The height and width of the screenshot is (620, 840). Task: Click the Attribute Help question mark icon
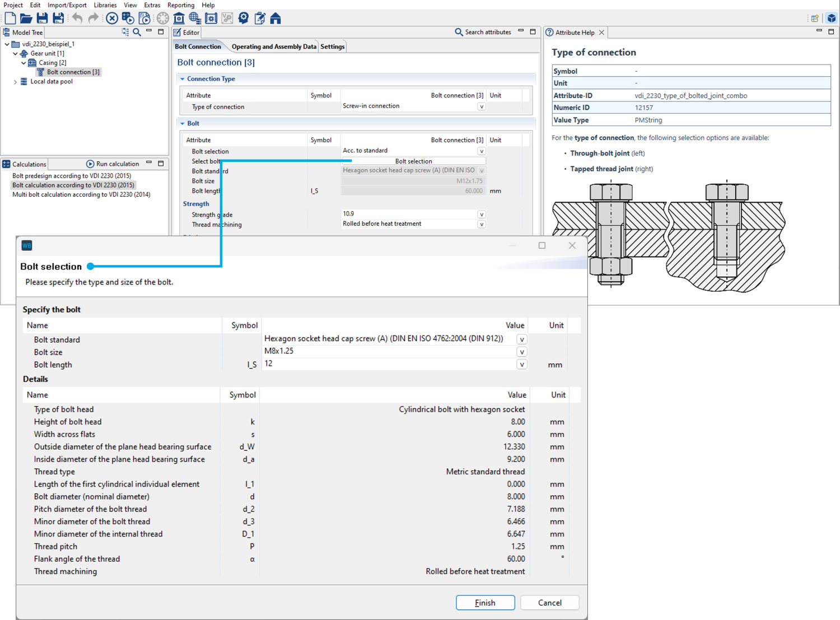coord(549,32)
